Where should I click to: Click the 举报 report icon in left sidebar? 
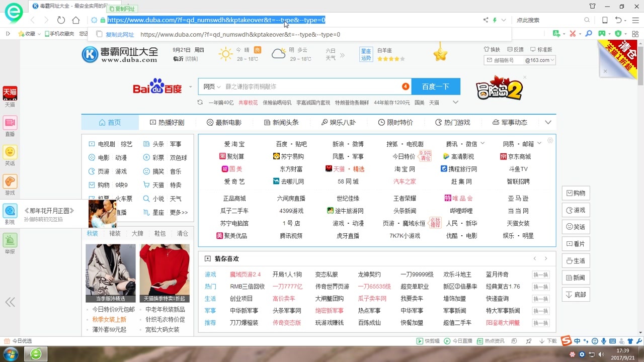coord(10,240)
